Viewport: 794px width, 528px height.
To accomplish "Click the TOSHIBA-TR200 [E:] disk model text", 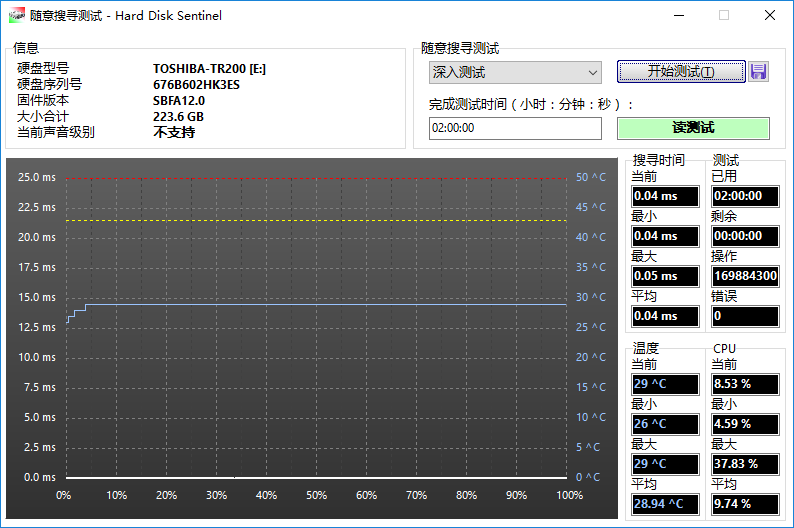I will pyautogui.click(x=209, y=69).
